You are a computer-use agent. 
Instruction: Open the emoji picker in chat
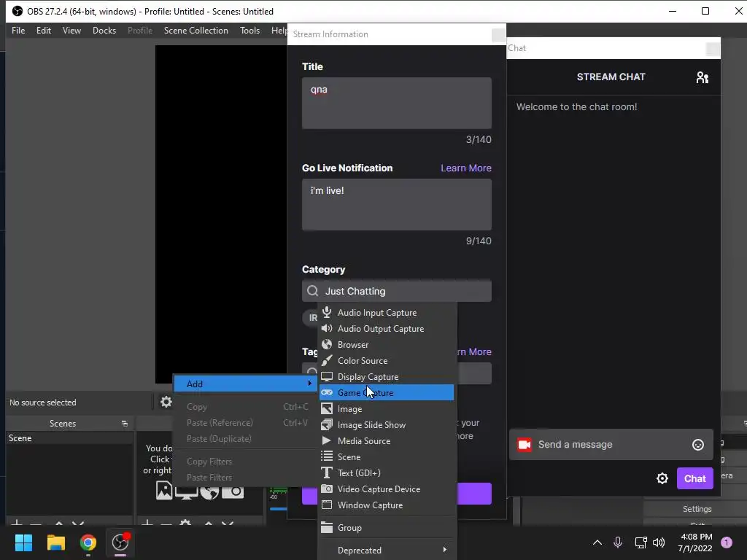[x=698, y=444]
